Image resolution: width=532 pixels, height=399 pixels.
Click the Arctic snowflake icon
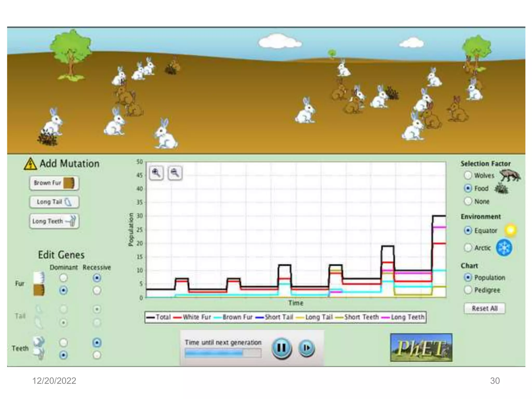(x=504, y=248)
